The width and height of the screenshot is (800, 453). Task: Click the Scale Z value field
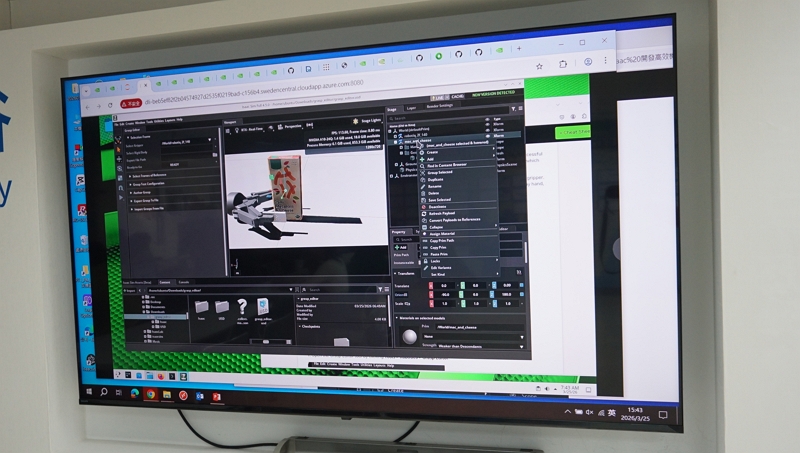pos(508,303)
